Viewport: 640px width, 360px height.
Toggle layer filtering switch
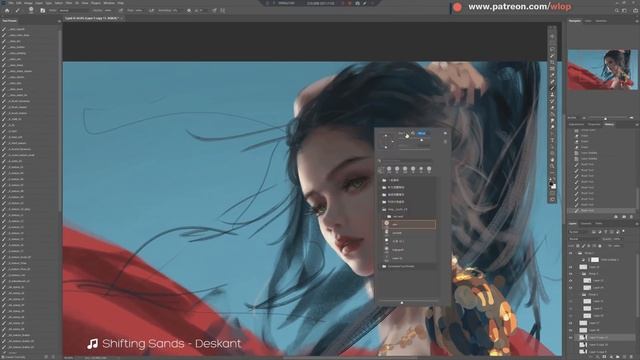623,231
